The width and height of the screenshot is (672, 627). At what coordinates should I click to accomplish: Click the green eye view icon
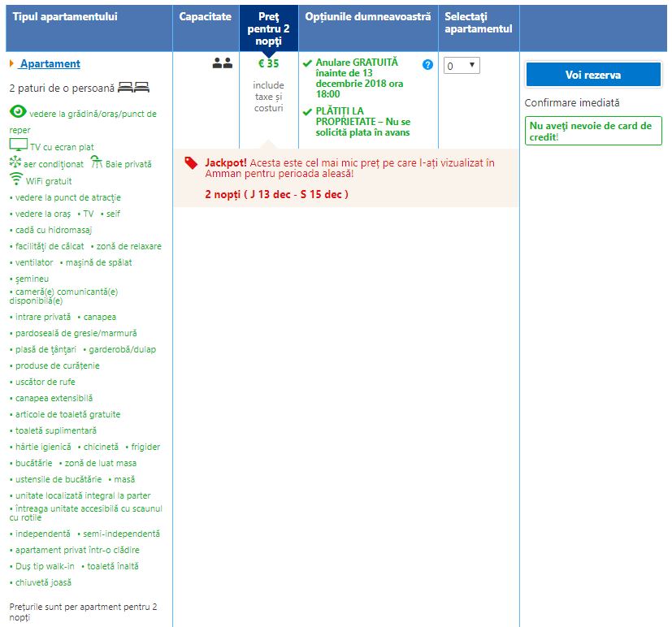click(x=17, y=111)
